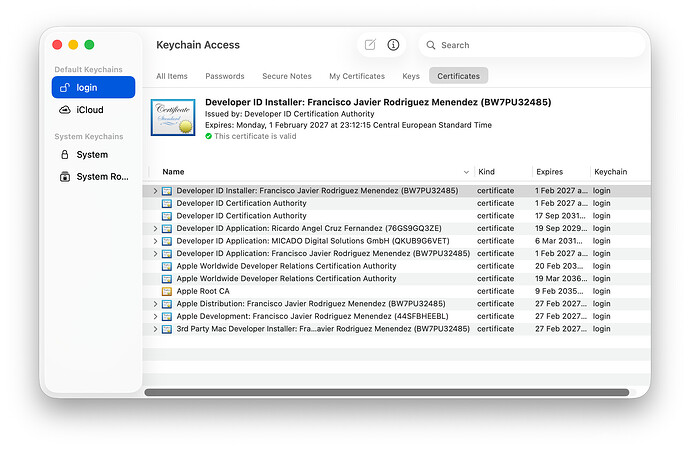
Task: Switch to the My Certificates tab
Action: 357,76
